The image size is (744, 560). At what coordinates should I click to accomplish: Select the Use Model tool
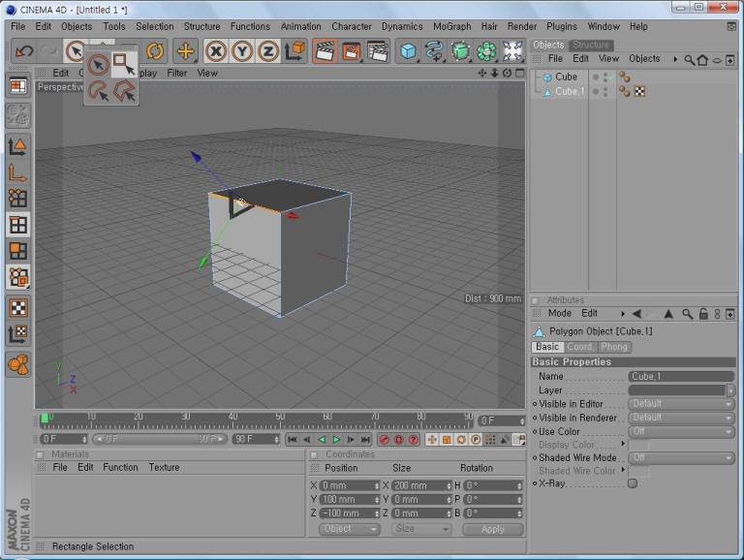pyautogui.click(x=18, y=146)
